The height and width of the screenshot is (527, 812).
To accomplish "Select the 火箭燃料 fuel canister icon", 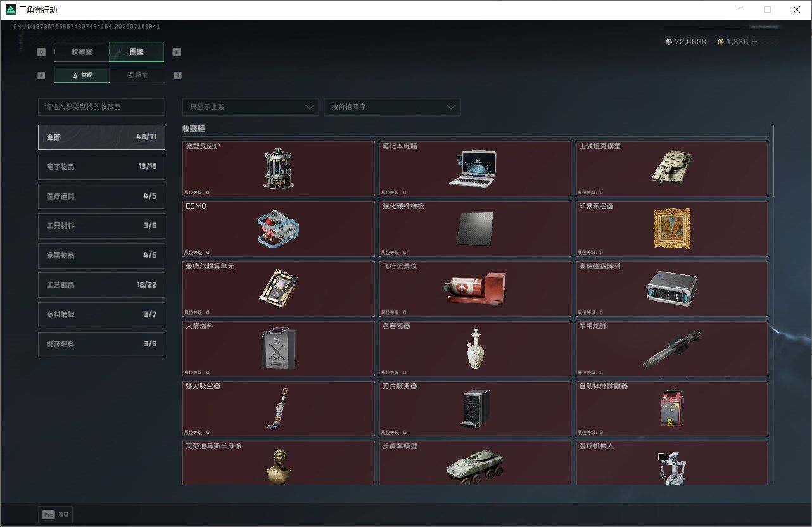I will pos(278,348).
